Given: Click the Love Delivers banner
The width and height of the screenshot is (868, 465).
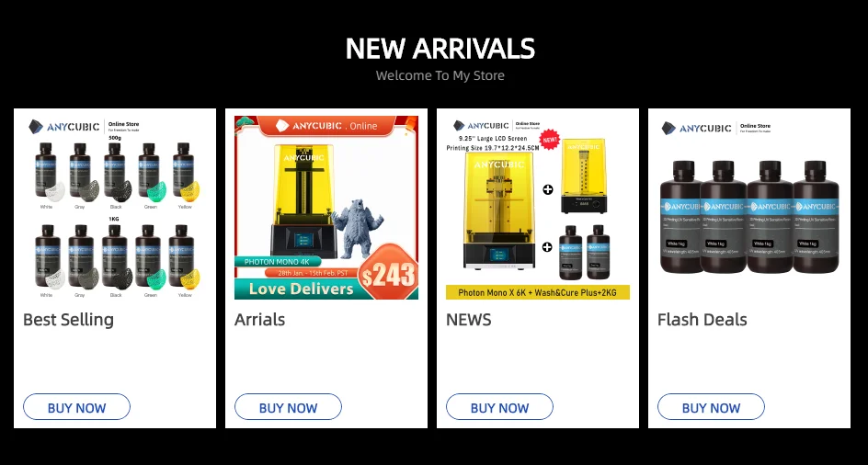Looking at the screenshot, I should point(301,289).
